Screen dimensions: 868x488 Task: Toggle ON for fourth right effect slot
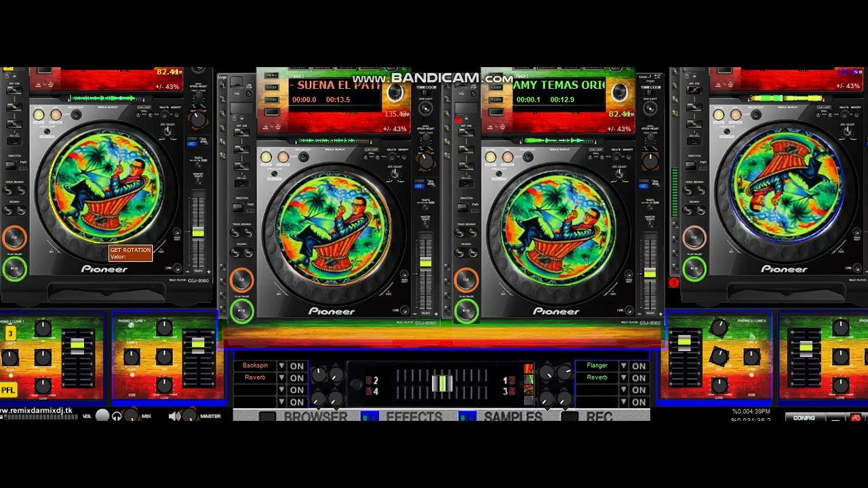coord(639,402)
